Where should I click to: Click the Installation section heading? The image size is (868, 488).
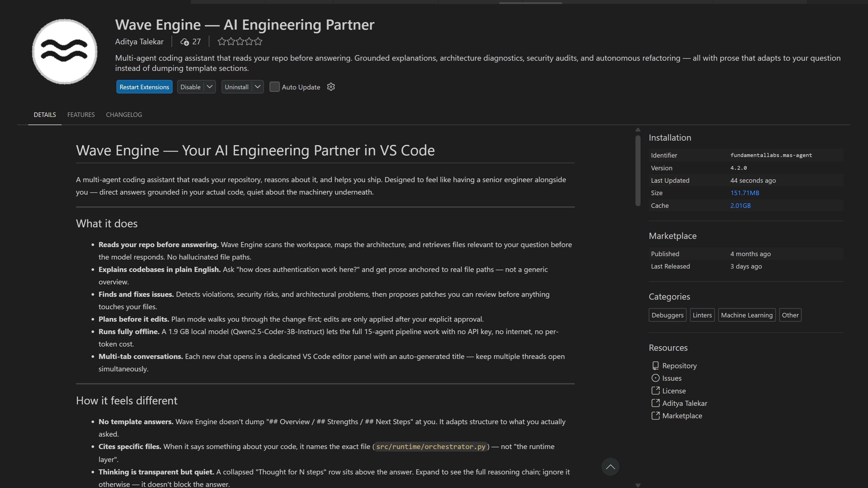coord(670,138)
